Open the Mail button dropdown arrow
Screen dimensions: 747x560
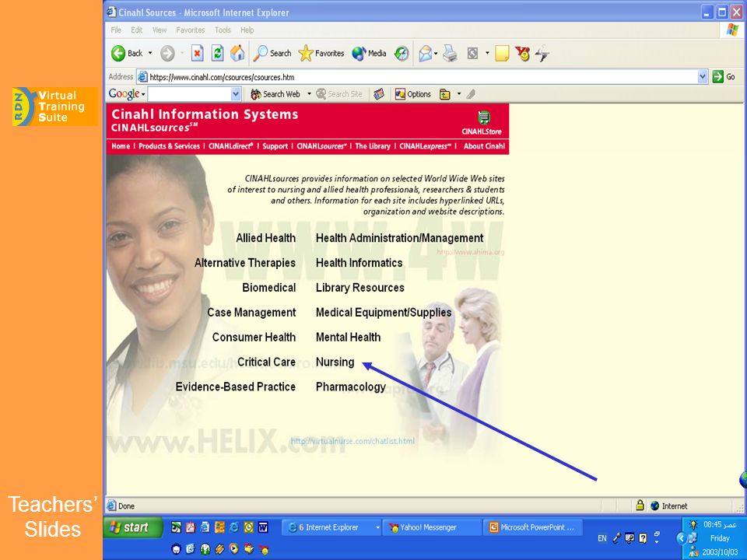click(436, 54)
